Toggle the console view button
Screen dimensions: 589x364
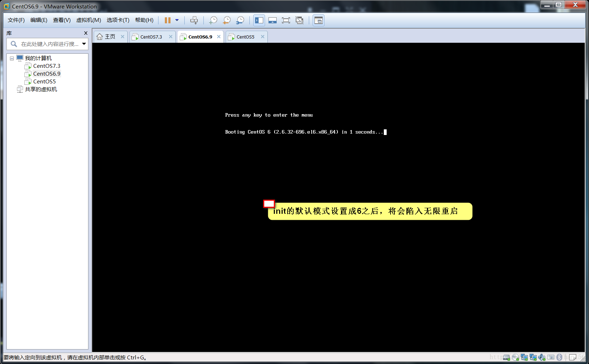pos(318,20)
